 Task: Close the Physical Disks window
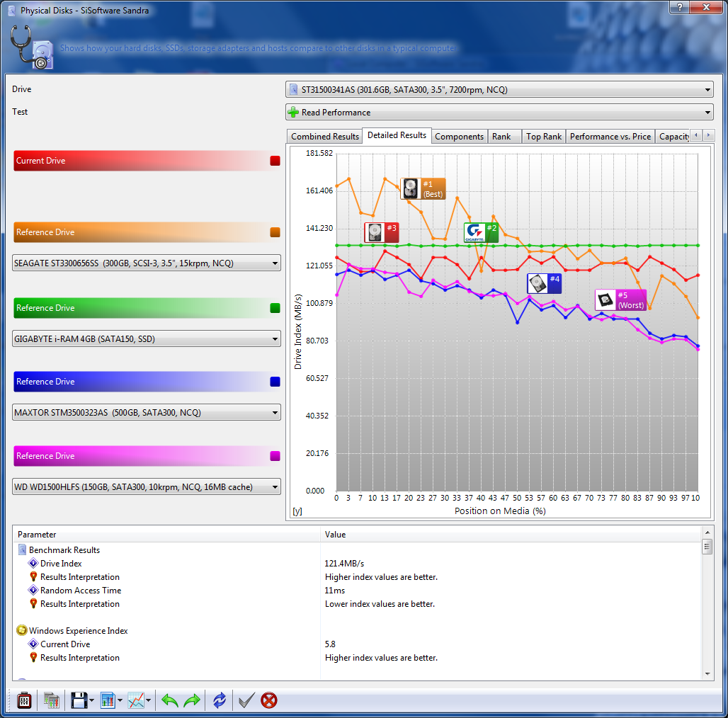pos(706,6)
